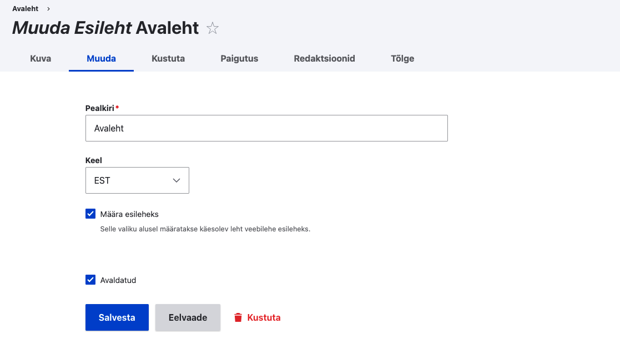Click the red Kustuta delete link
This screenshot has width=620, height=364.
click(x=264, y=317)
